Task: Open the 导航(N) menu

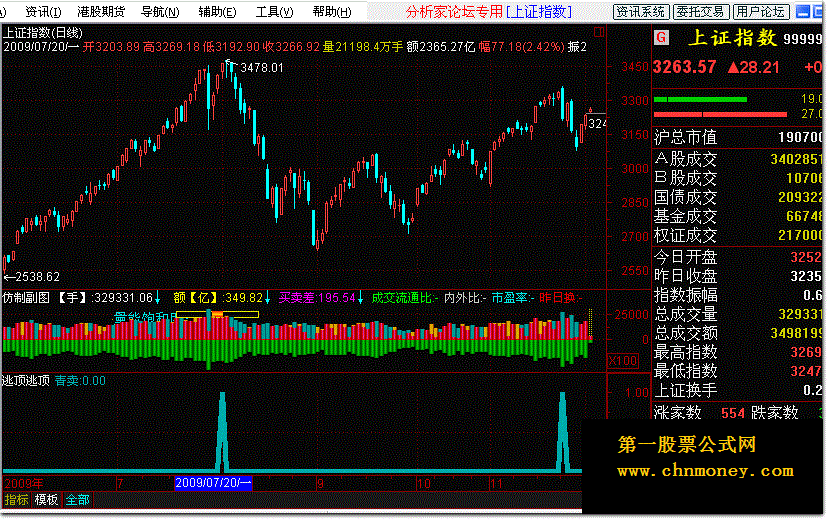Action: [160, 12]
